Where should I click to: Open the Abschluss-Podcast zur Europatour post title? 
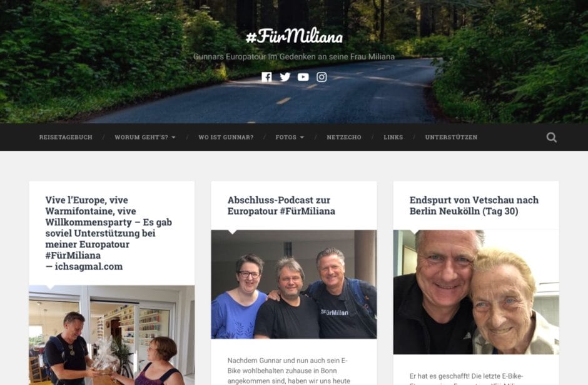(x=281, y=206)
